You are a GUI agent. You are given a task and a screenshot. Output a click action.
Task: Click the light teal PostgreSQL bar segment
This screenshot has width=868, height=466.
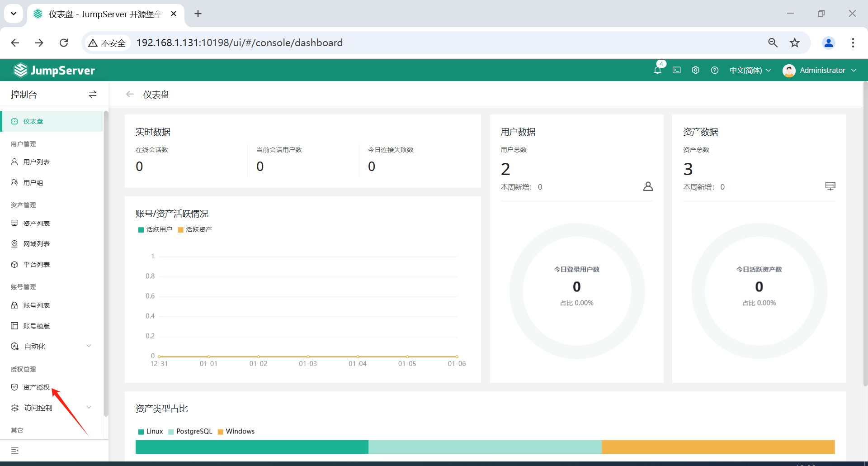pos(485,447)
